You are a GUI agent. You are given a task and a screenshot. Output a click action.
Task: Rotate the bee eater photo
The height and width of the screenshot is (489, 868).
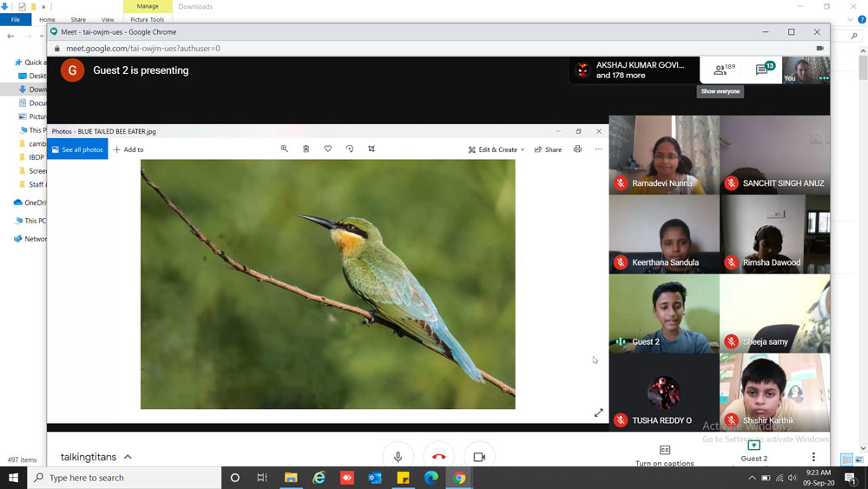point(350,149)
